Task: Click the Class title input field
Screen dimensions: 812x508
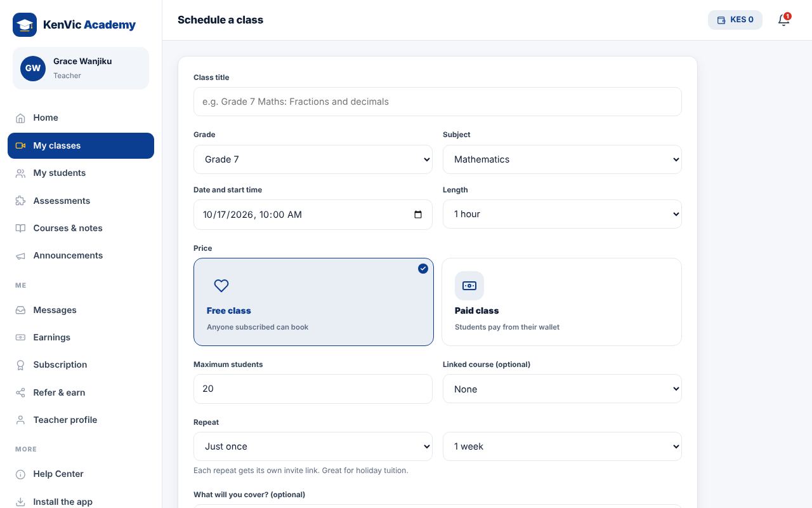Action: tap(438, 102)
